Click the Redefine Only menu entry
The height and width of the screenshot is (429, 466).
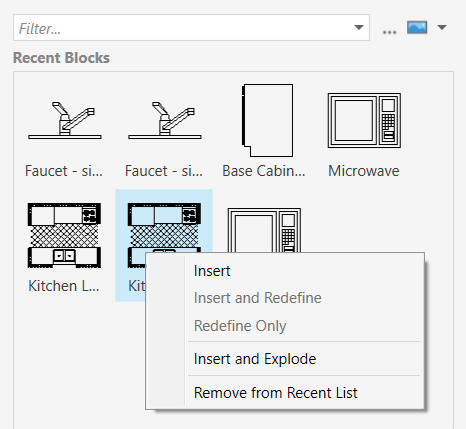pos(240,326)
